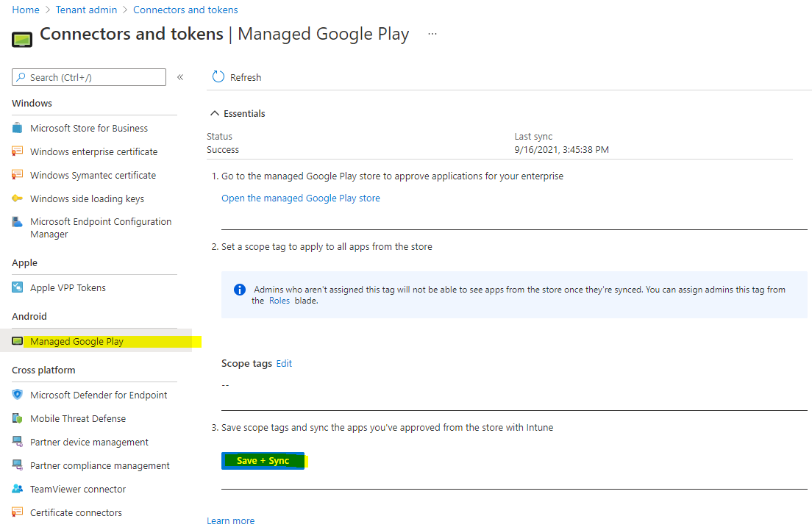The image size is (812, 530).
Task: Select Windows Symantec certificate
Action: tap(93, 176)
